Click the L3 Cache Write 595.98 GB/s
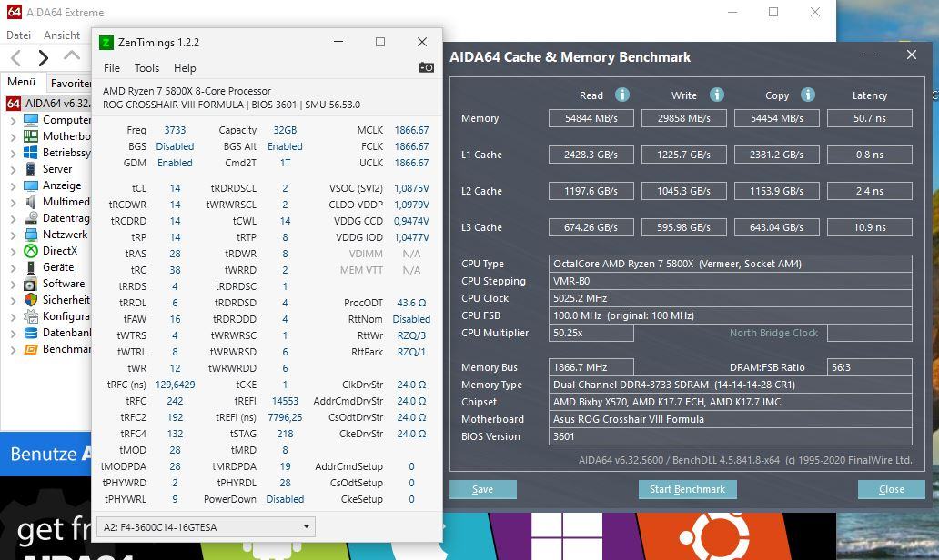939x560 pixels. (684, 227)
